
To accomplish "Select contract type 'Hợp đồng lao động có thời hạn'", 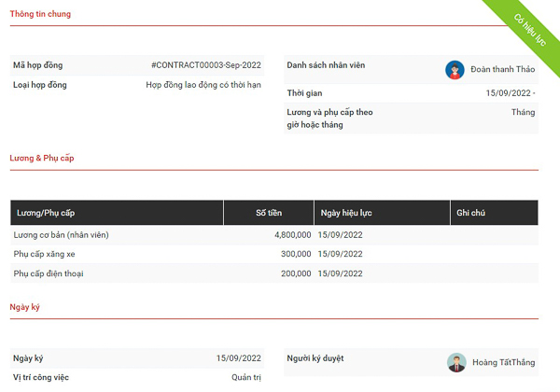I will pyautogui.click(x=203, y=85).
